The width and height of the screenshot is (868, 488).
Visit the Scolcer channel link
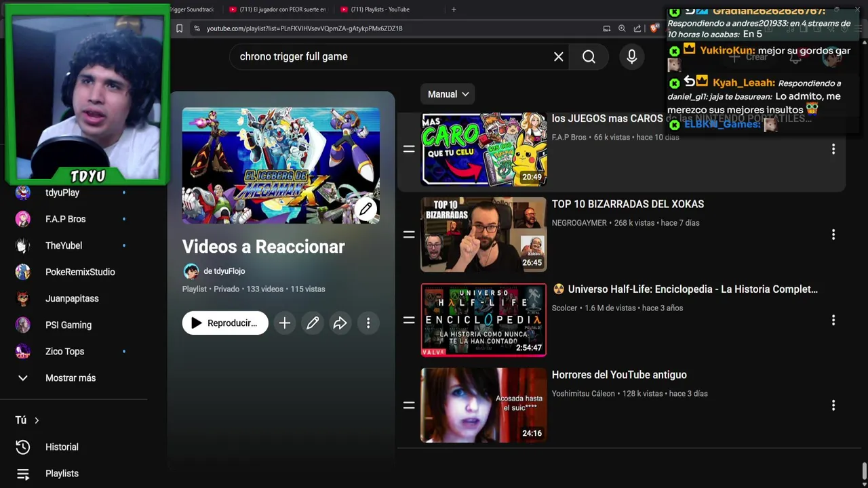pos(564,308)
